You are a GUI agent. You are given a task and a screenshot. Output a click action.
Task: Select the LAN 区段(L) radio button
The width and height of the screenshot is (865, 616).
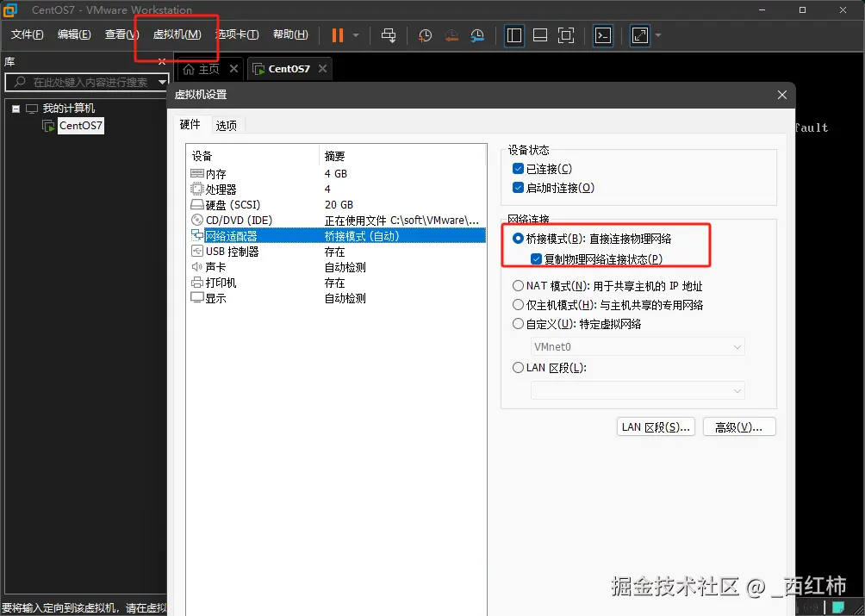(518, 367)
